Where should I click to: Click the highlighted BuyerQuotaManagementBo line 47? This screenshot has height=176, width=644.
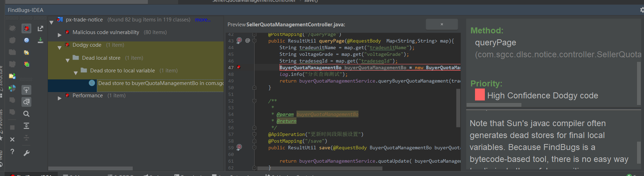tap(370, 67)
